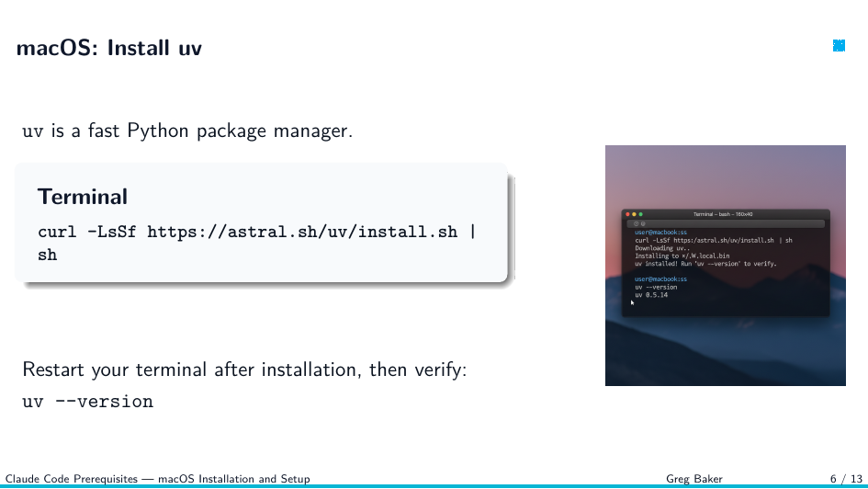Select the curl install command in Terminal box

[x=257, y=232]
